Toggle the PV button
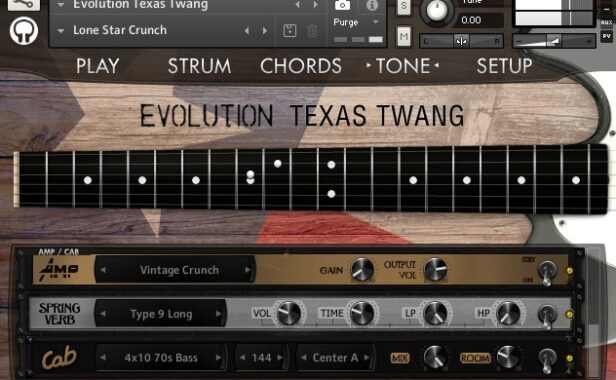The image size is (616, 380). tap(606, 36)
